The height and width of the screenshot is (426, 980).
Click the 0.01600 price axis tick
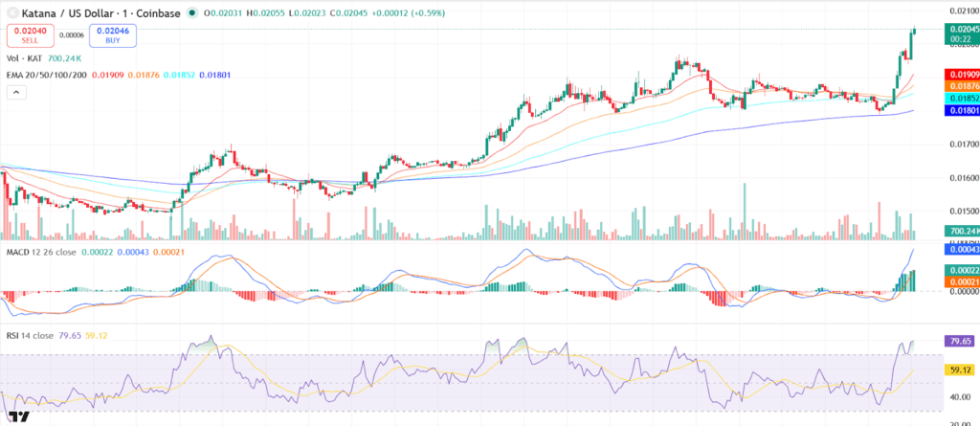[x=963, y=177]
